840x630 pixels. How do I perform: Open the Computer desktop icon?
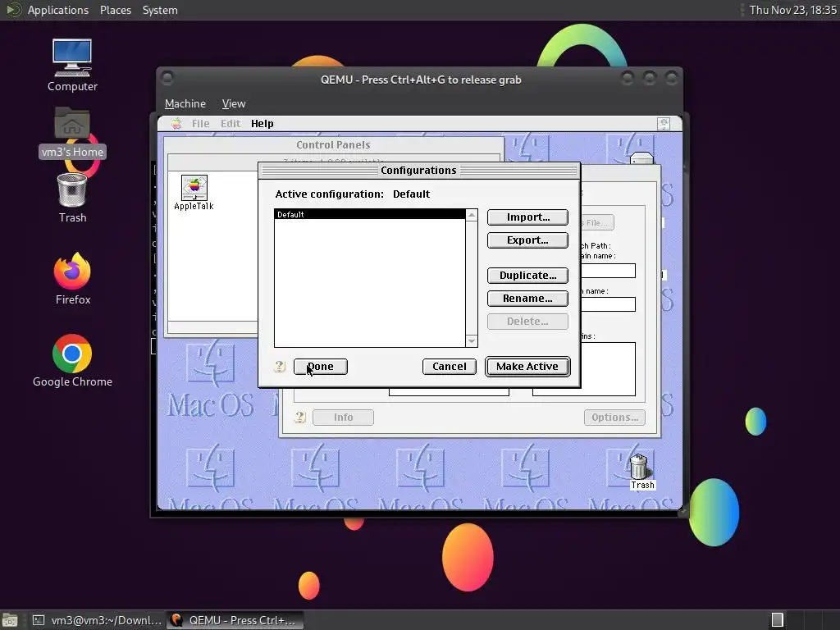tap(72, 66)
